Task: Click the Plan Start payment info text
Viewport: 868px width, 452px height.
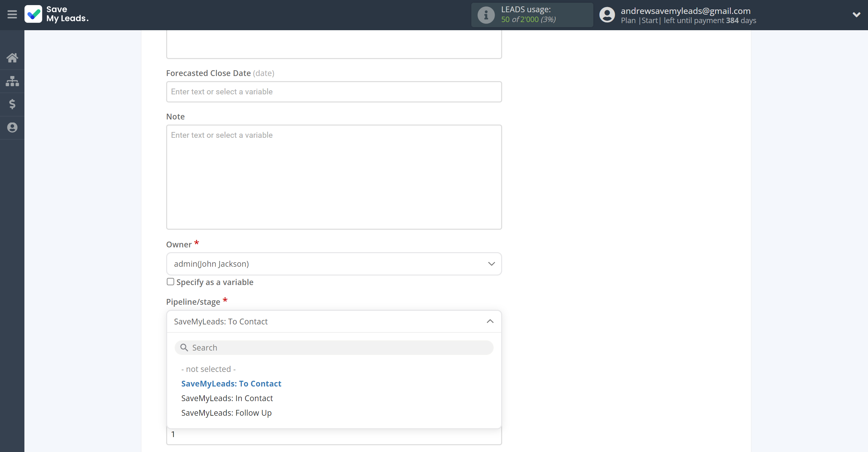Action: 688,21
